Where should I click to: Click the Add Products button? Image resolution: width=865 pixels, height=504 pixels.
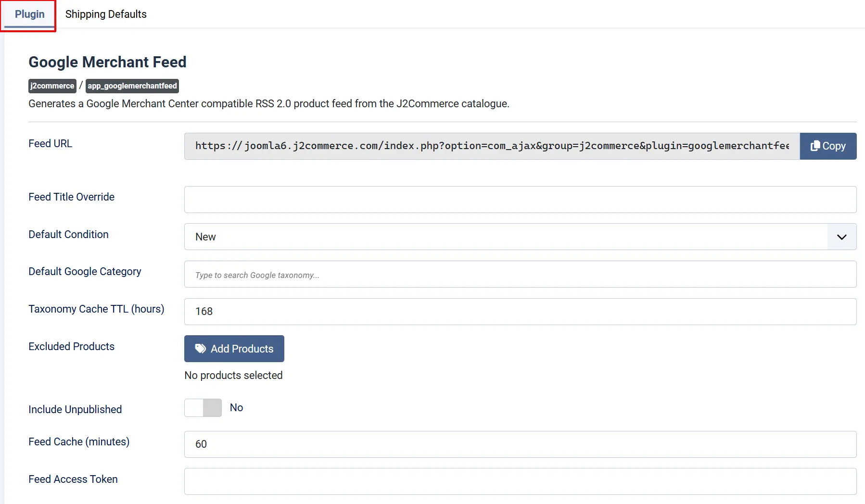click(234, 349)
